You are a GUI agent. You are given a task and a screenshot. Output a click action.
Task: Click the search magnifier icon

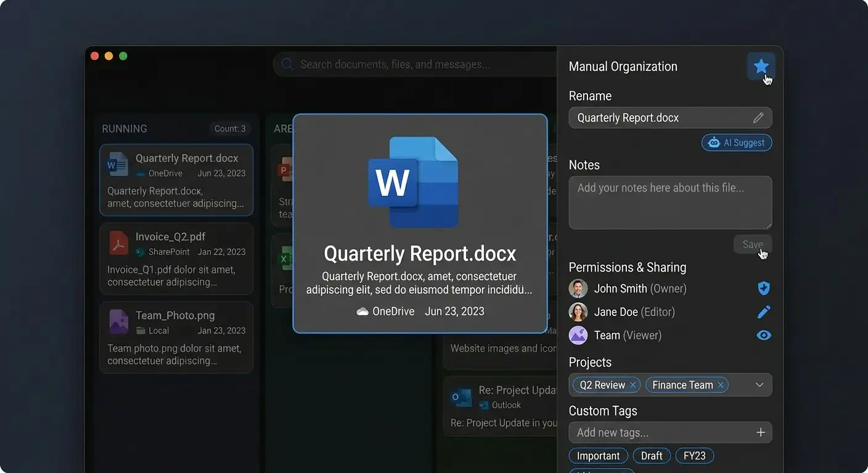(x=287, y=64)
